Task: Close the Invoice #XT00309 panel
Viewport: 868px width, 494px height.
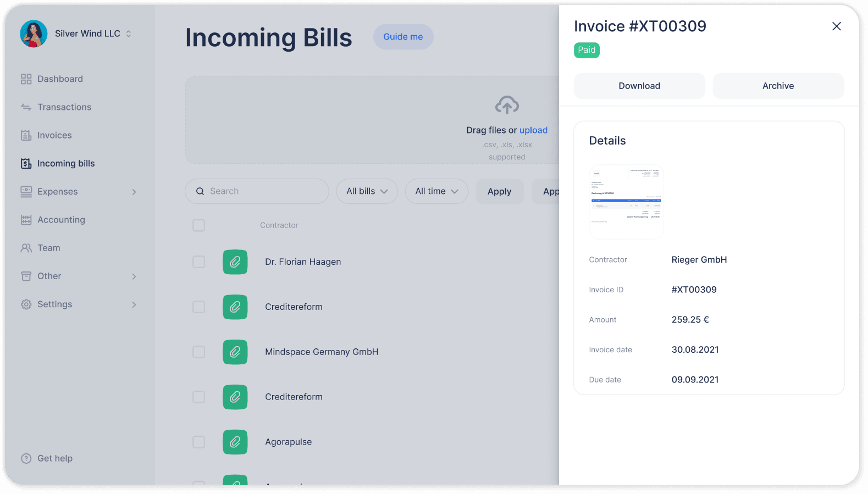Action: click(836, 26)
